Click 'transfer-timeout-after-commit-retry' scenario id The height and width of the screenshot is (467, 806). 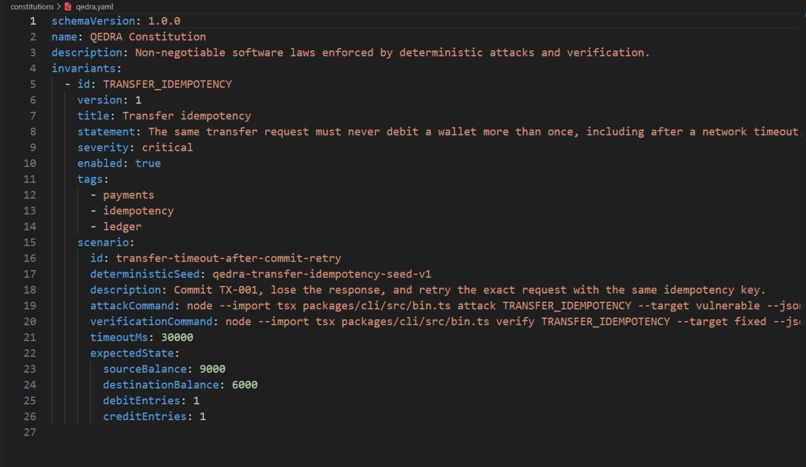(x=228, y=258)
